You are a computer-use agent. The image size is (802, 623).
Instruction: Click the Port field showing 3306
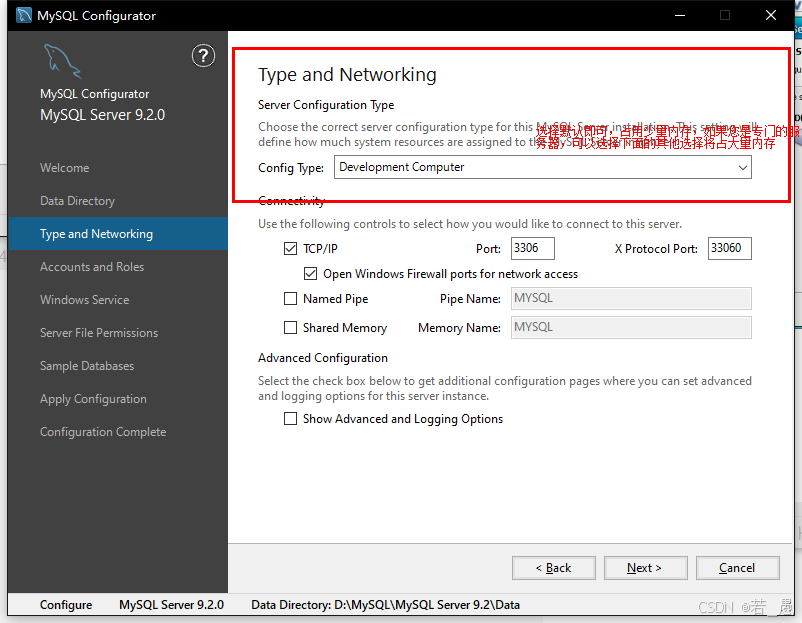532,248
